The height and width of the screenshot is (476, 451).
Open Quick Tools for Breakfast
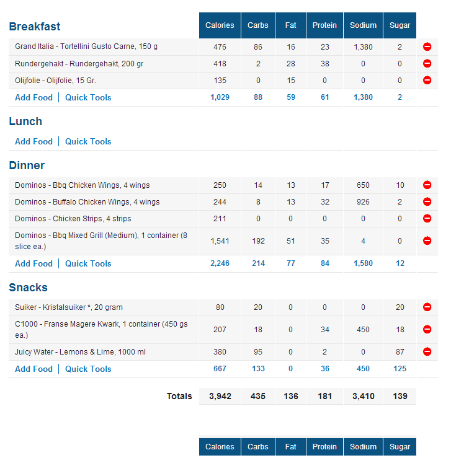[88, 97]
